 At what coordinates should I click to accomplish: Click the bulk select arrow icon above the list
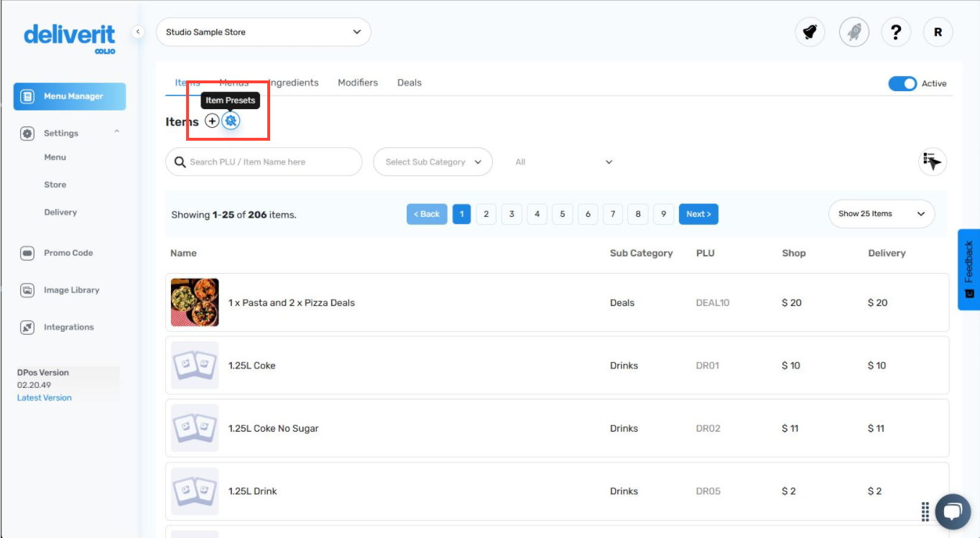coord(932,162)
